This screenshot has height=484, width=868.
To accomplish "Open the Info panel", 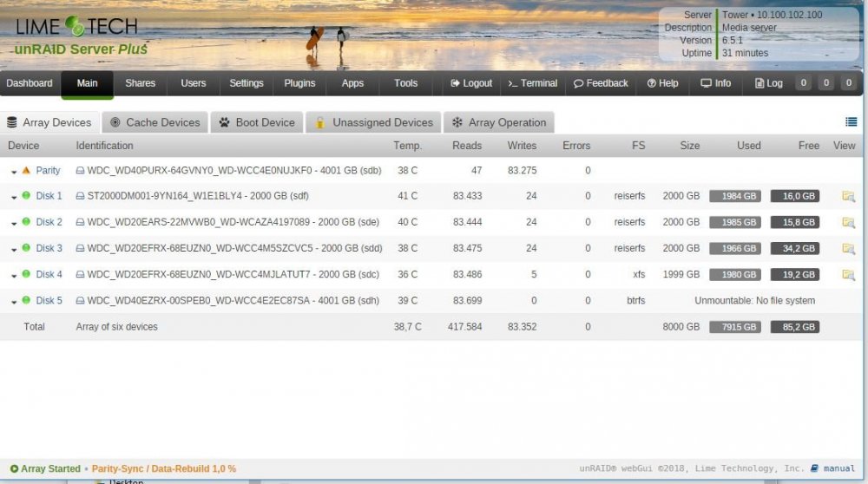I will [716, 83].
